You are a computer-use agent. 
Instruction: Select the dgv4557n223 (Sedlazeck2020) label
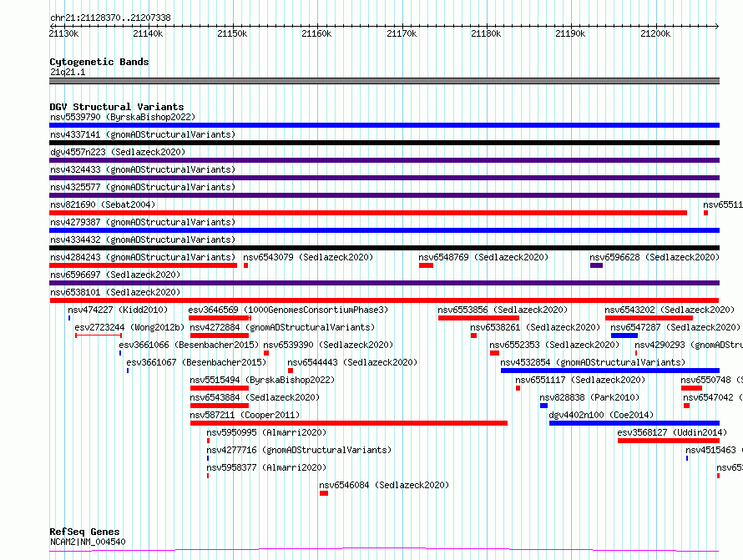click(118, 152)
